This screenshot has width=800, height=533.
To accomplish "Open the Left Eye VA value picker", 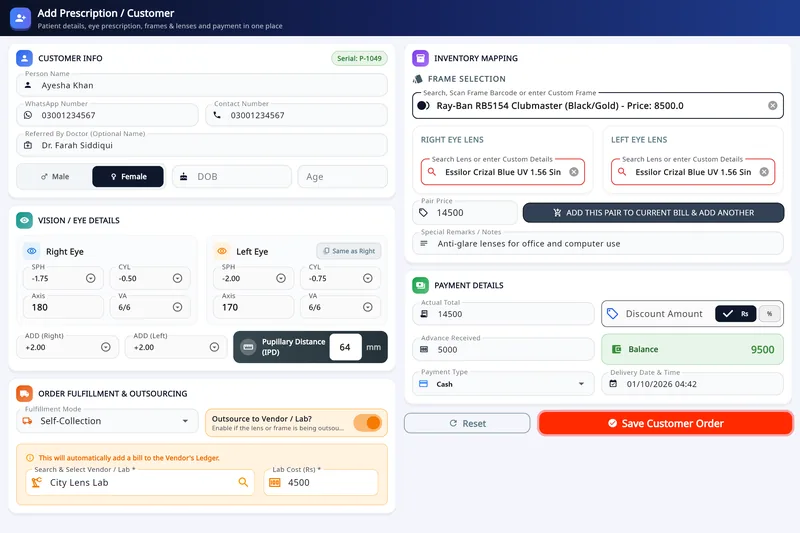I will [x=367, y=307].
